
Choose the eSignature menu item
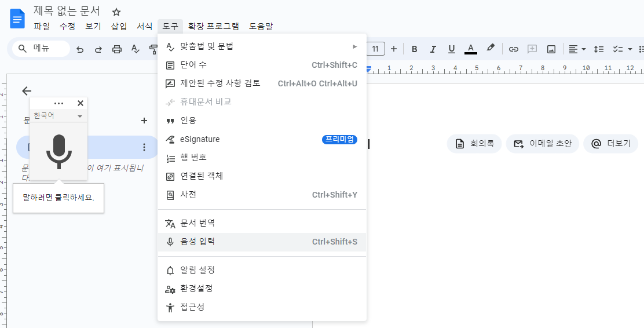(x=262, y=139)
